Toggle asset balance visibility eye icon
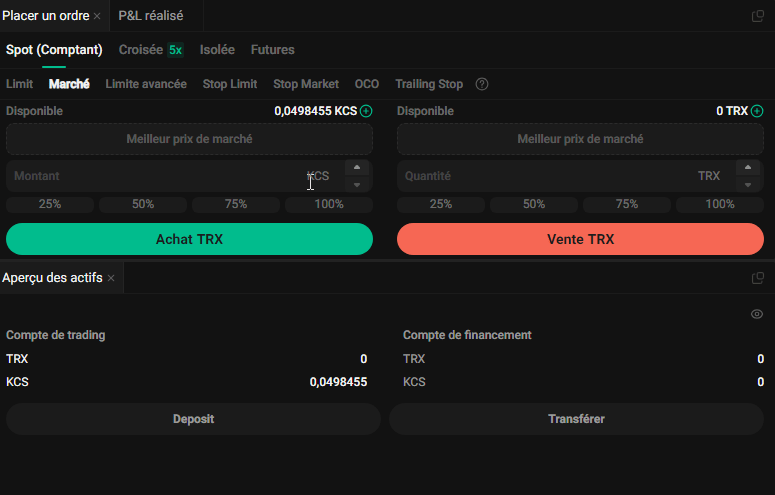The image size is (775, 495). [757, 314]
